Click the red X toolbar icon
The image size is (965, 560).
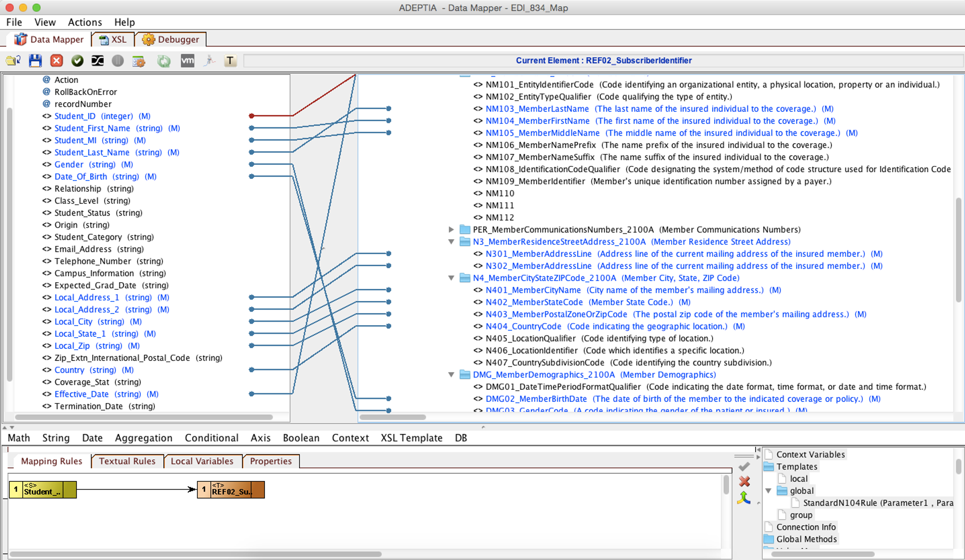click(56, 61)
